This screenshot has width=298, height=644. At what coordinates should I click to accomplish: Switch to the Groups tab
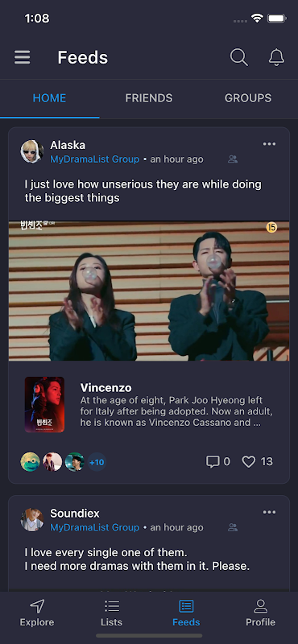pos(248,98)
